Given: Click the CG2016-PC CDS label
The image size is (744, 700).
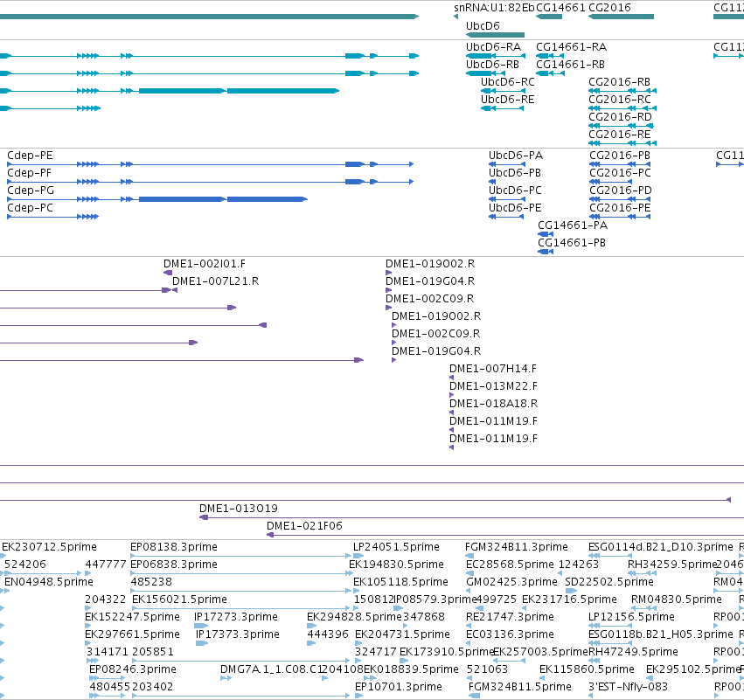Looking at the screenshot, I should point(620,173).
